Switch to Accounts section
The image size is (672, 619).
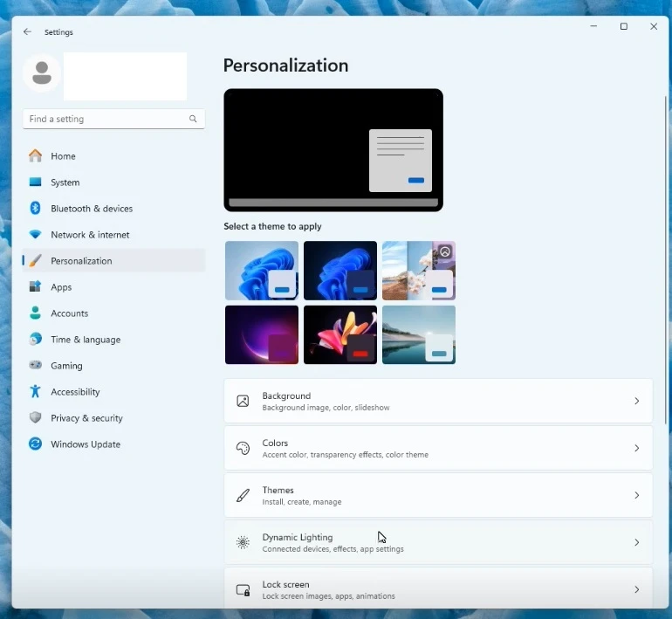[x=69, y=313]
